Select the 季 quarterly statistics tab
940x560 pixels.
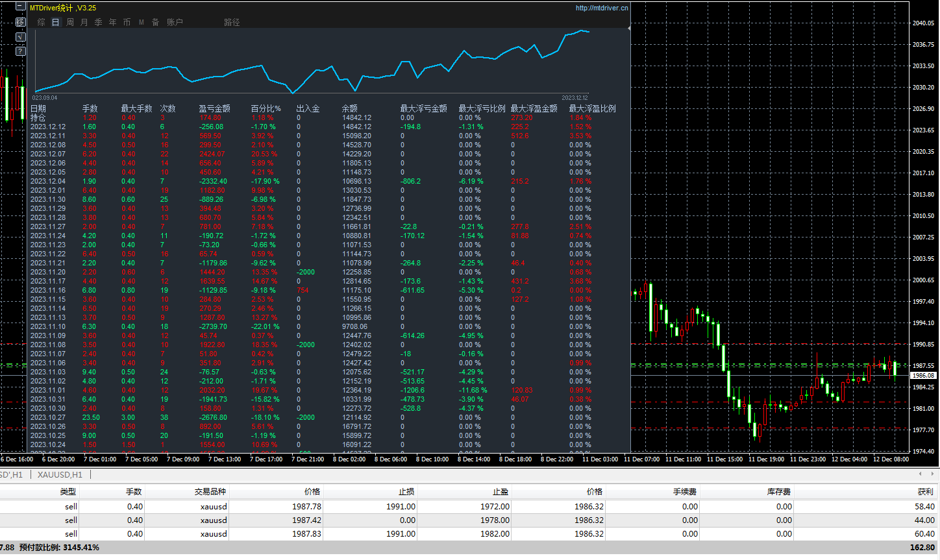click(x=99, y=22)
